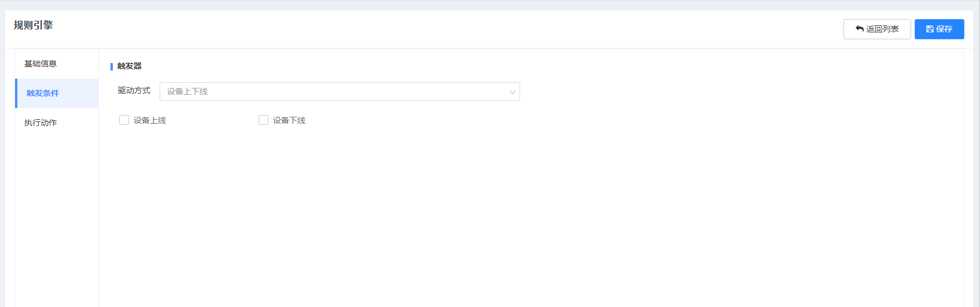Open the 驱动方式 dropdown showing 设备上下线
This screenshot has width=980, height=307.
click(x=340, y=91)
